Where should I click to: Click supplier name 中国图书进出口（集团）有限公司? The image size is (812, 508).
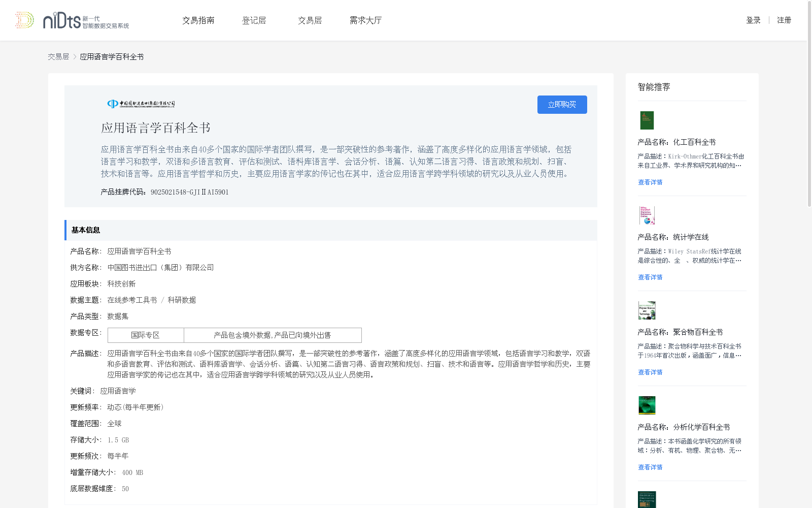coord(160,268)
